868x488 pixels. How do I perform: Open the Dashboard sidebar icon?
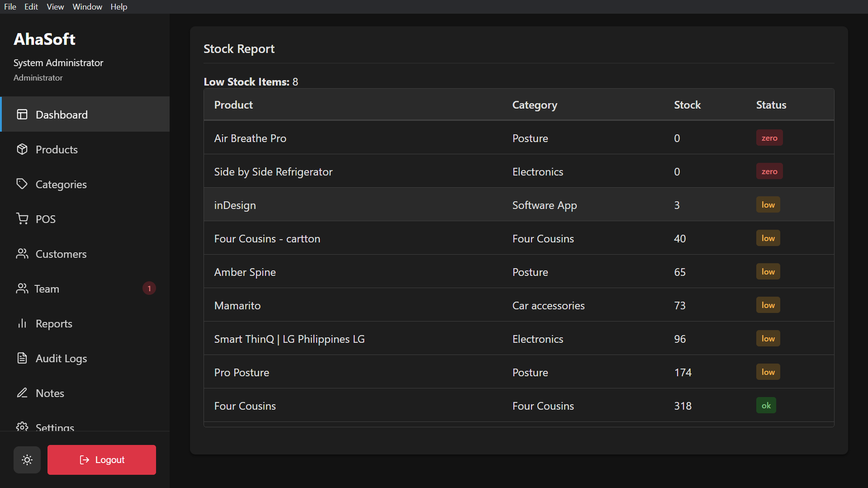(22, 114)
